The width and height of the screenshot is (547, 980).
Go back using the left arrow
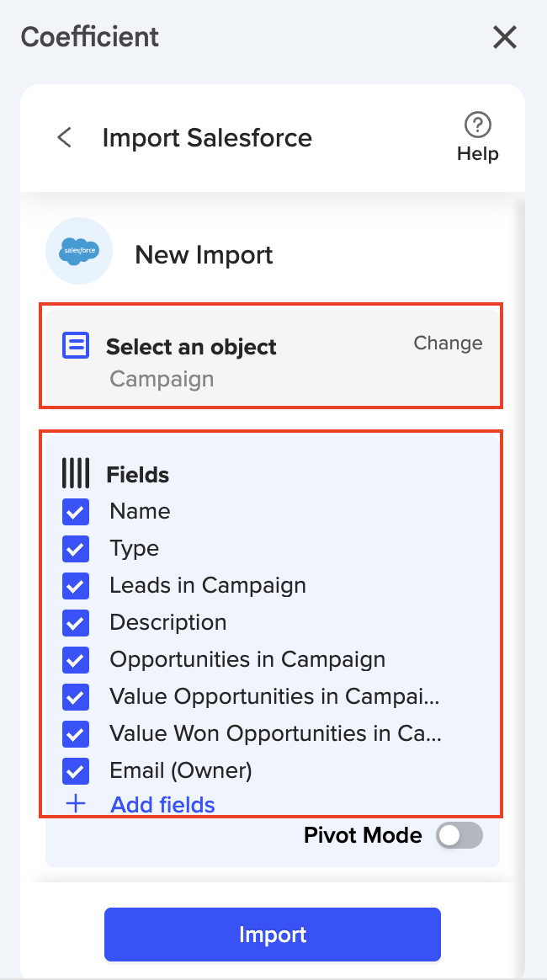click(x=64, y=137)
